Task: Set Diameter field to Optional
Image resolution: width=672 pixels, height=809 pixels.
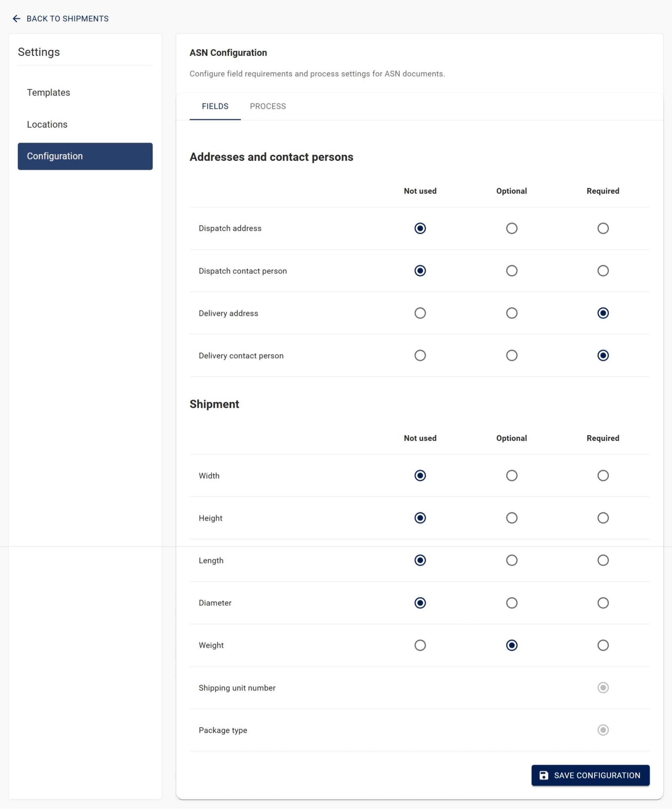Action: [x=511, y=603]
